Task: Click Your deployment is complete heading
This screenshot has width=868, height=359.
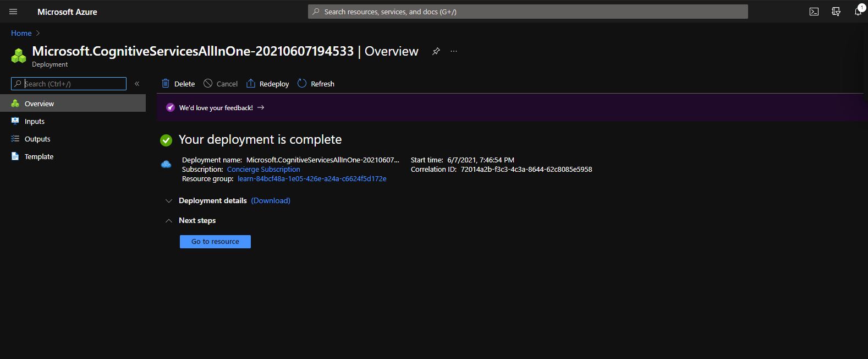Action: (260, 139)
